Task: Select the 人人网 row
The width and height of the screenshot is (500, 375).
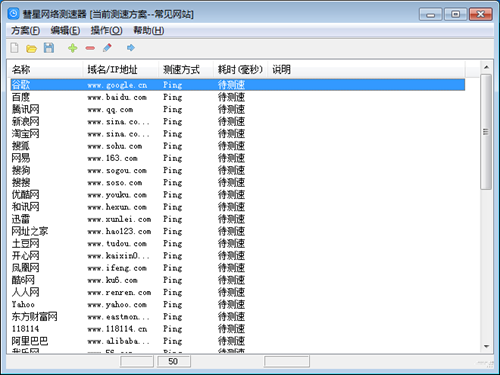Action: [238, 292]
